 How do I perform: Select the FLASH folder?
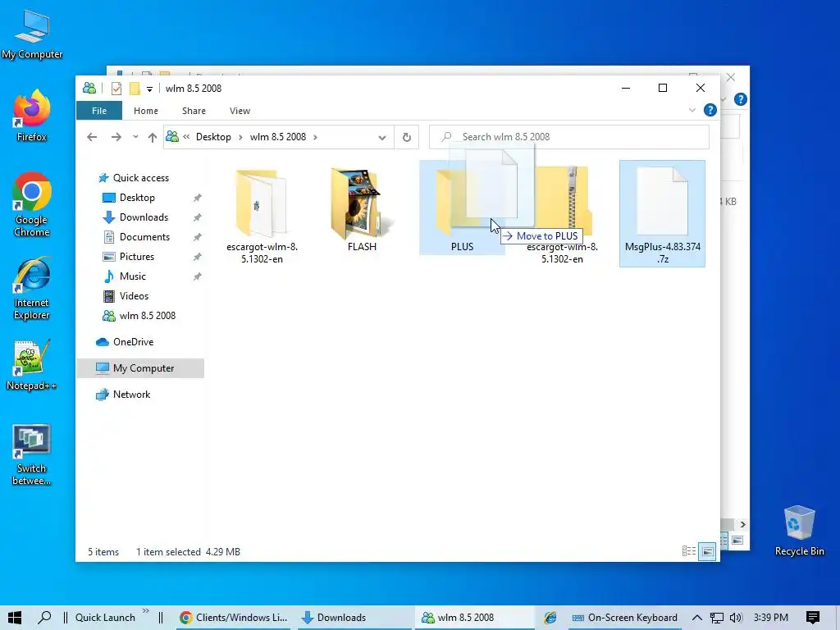[x=362, y=209]
